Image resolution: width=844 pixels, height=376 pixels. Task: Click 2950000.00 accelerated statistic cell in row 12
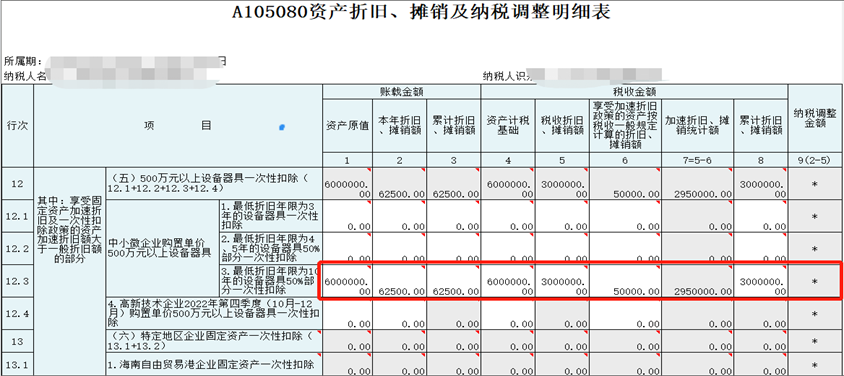(x=698, y=183)
